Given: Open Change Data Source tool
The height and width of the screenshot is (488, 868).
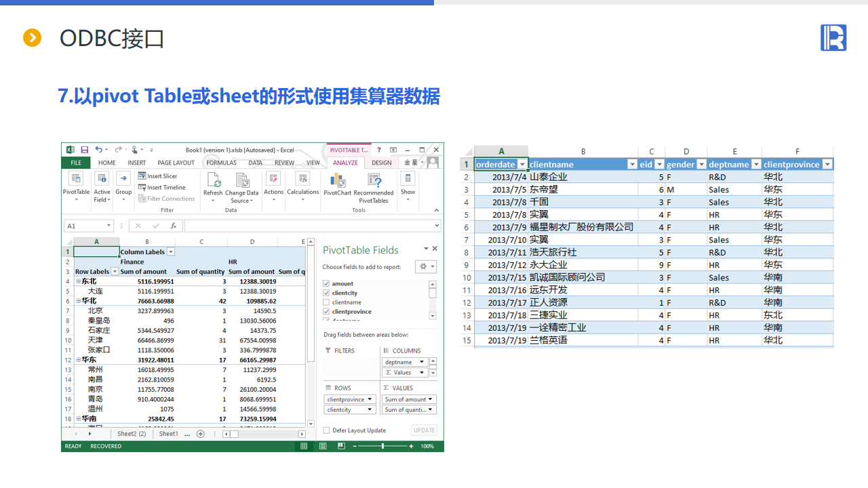Looking at the screenshot, I should coord(242,181).
